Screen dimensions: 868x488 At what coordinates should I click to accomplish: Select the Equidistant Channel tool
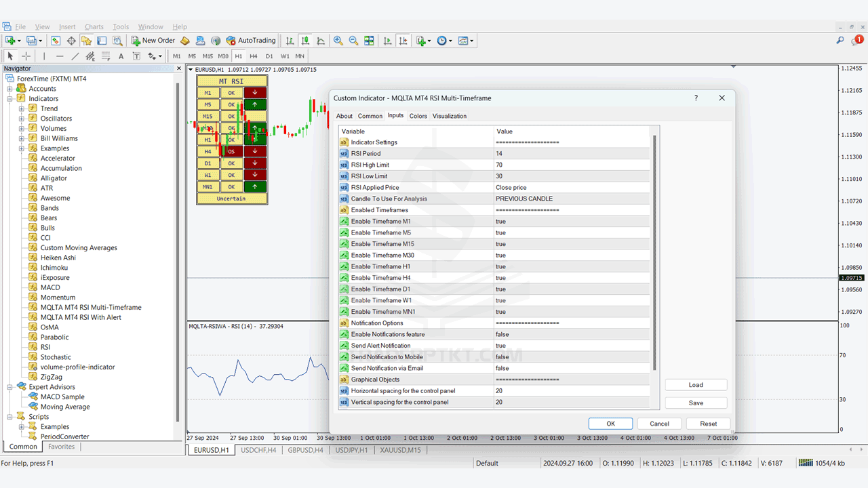click(x=90, y=56)
